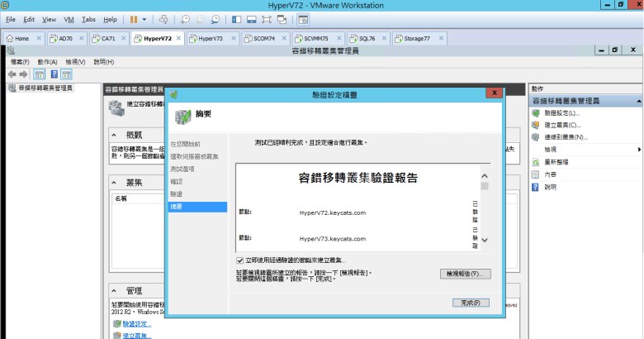The height and width of the screenshot is (339, 644).
Task: Toggle the create cluster now checkbox
Action: [239, 260]
